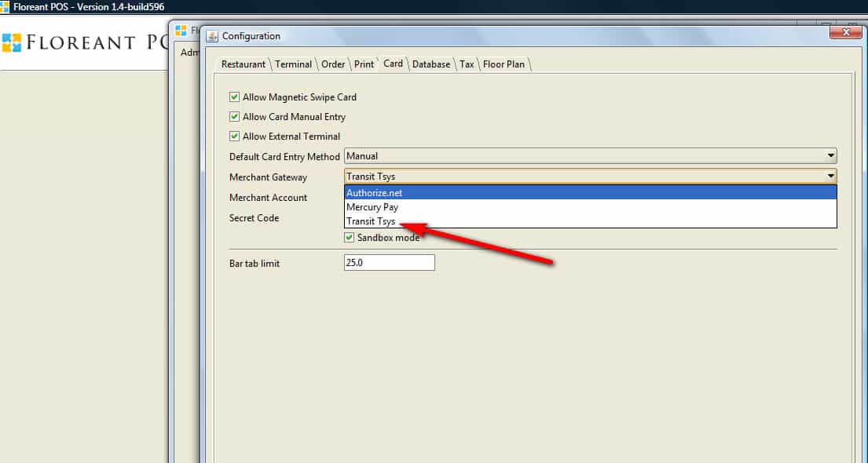This screenshot has height=463, width=868.
Task: Click the Secret Code label
Action: click(x=254, y=218)
